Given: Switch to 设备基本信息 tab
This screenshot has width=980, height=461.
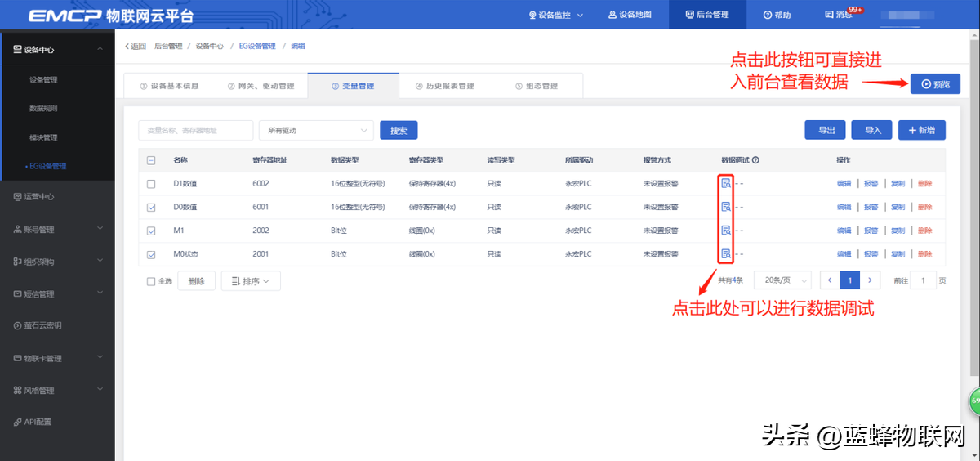Looking at the screenshot, I should [169, 86].
